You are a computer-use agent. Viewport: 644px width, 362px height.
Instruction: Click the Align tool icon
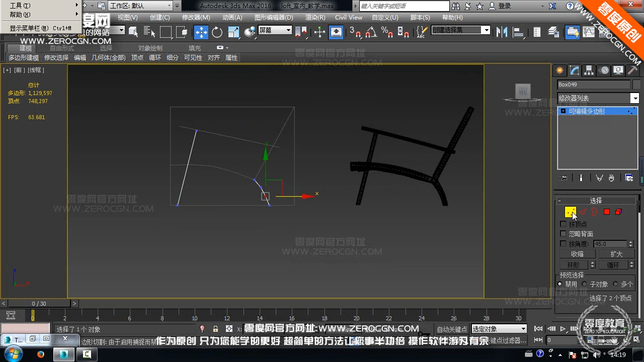(x=518, y=32)
